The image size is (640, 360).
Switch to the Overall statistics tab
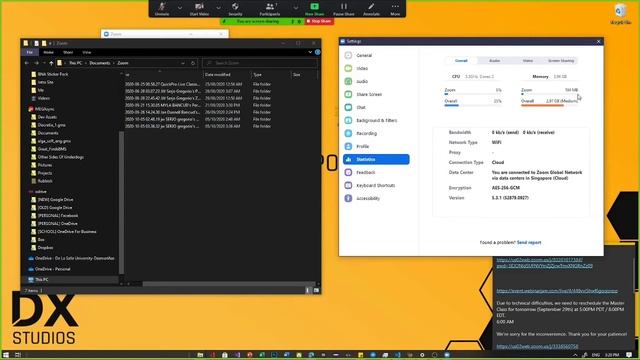[x=461, y=60]
